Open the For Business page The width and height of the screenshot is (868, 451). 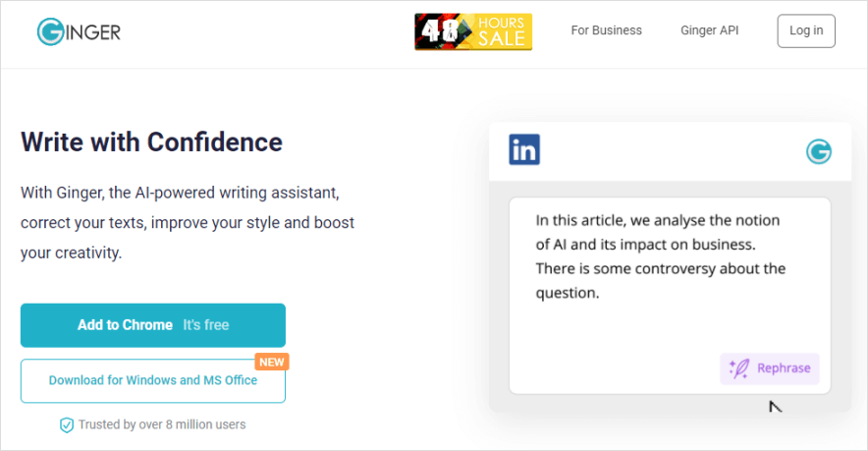pyautogui.click(x=606, y=30)
